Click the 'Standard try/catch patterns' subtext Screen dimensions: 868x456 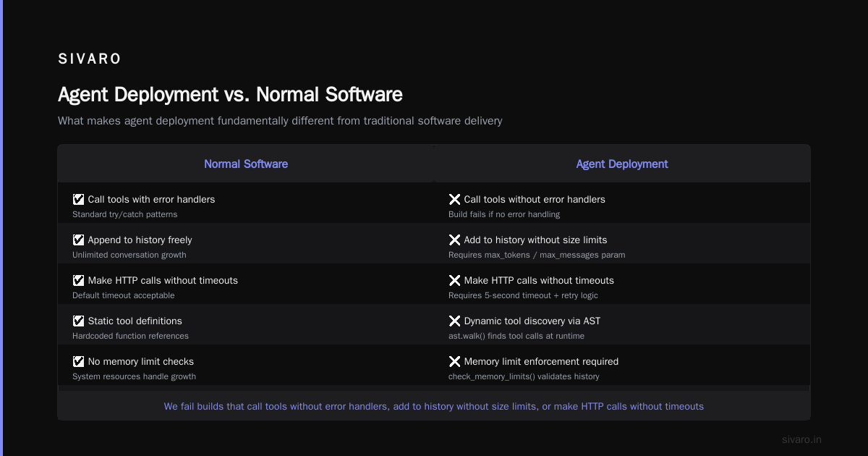coord(124,214)
